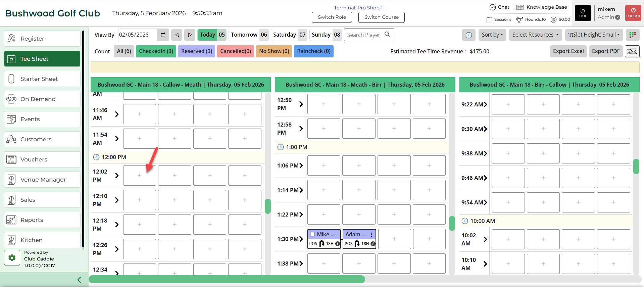Expand the 1:30 PM tee time row
Viewport: 644px width, 287px height.
pyautogui.click(x=301, y=239)
